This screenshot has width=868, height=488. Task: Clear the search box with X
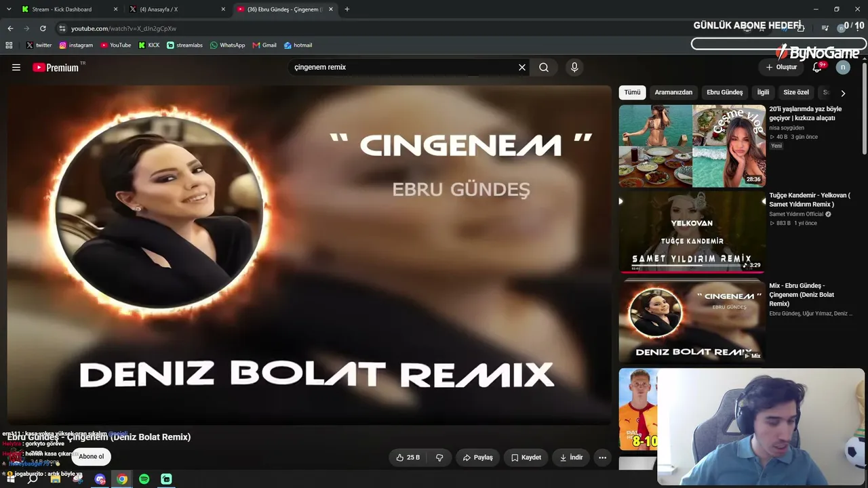(522, 67)
